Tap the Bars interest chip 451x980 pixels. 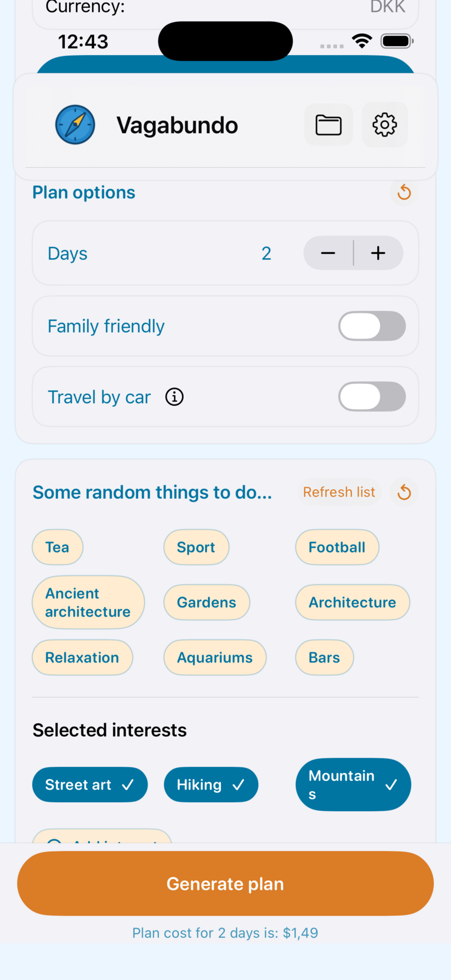point(324,658)
